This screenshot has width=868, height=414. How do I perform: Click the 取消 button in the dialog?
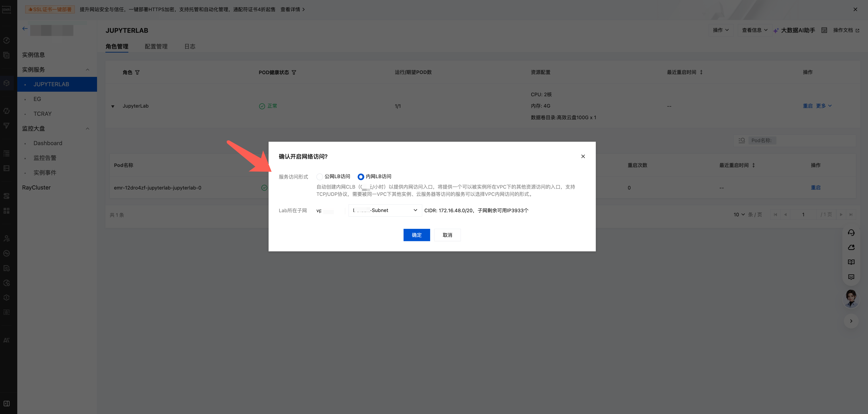[x=447, y=235]
